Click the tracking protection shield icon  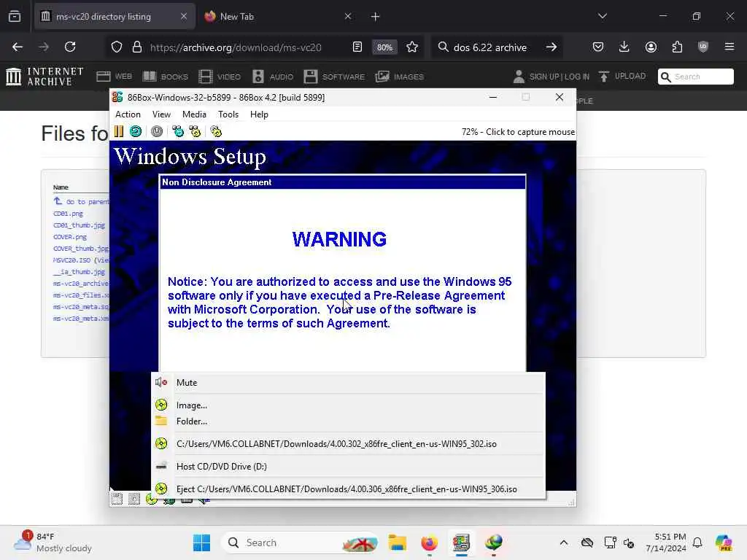(x=117, y=47)
